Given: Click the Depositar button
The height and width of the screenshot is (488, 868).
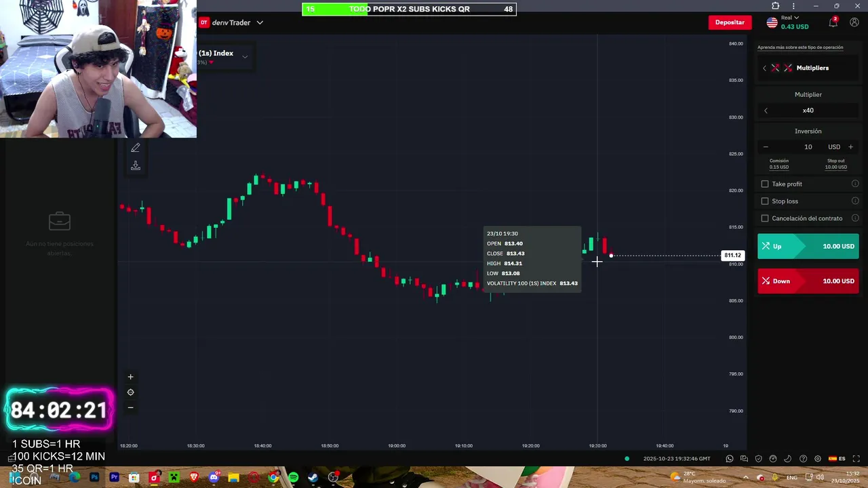Looking at the screenshot, I should pyautogui.click(x=730, y=22).
